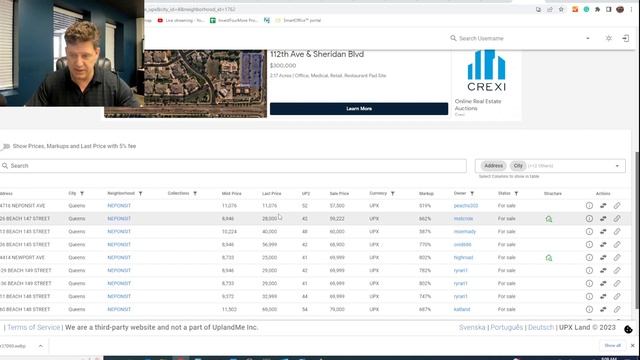Viewport: 640px width, 360px height.
Task: Copy link icon in the rosemady owner row
Action: tap(617, 231)
